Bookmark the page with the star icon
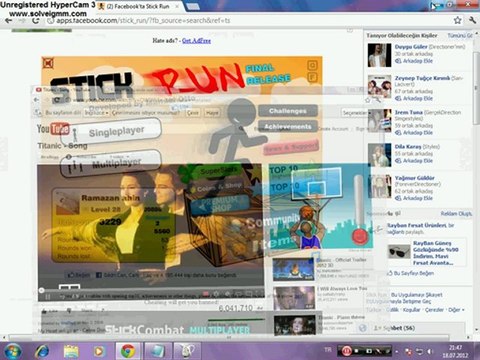The height and width of the screenshot is (360, 480). 458,20
